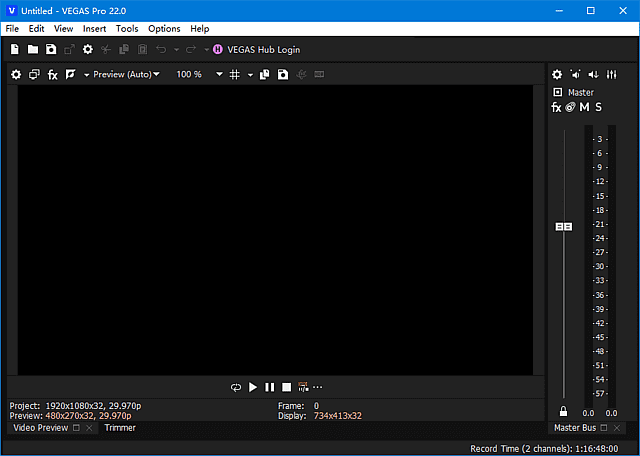Open project properties gear on the main toolbar
This screenshot has width=640, height=456.
click(x=88, y=50)
